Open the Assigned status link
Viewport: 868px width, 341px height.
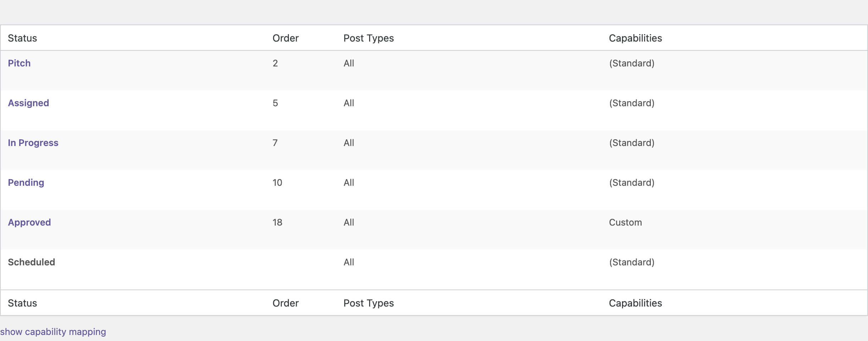[x=28, y=103]
